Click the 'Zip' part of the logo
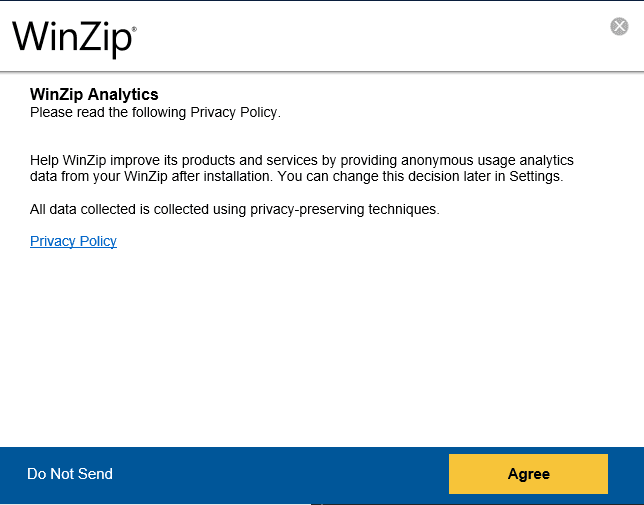Viewport: 644px width, 505px height. click(x=106, y=38)
